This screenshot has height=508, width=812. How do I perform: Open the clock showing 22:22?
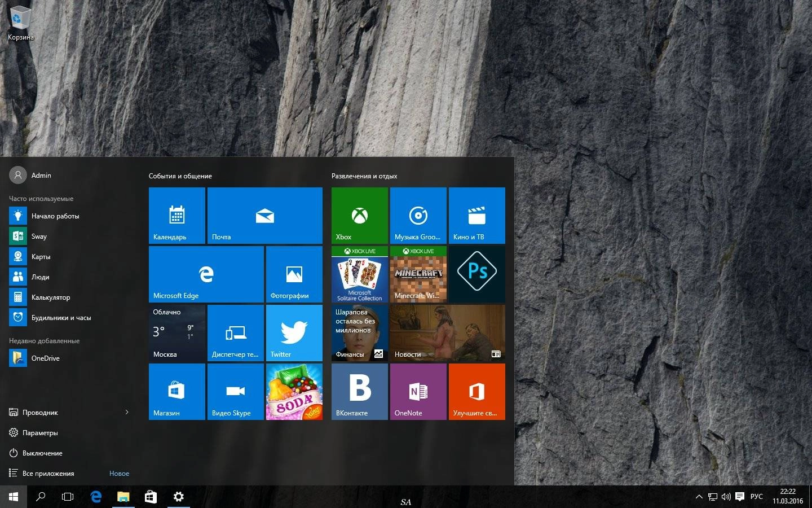pos(788,497)
